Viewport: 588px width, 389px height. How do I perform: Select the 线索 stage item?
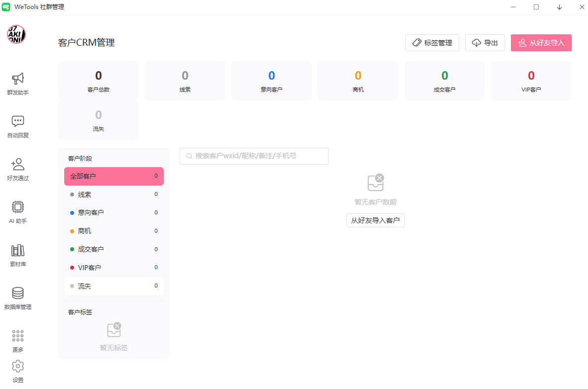click(x=113, y=194)
